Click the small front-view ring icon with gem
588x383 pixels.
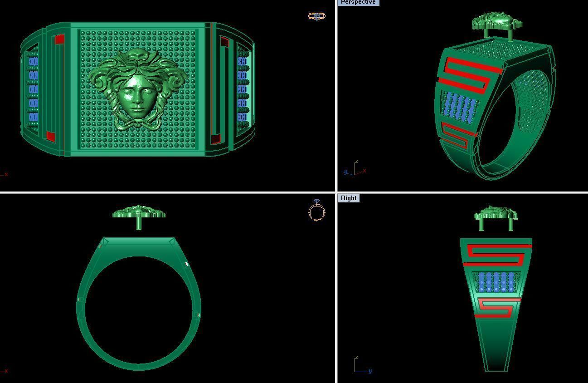(317, 210)
